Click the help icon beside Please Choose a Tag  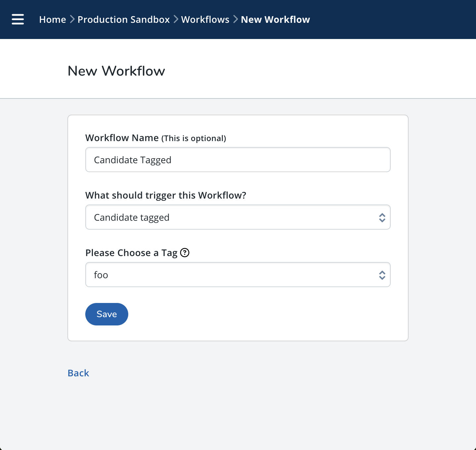coord(185,253)
